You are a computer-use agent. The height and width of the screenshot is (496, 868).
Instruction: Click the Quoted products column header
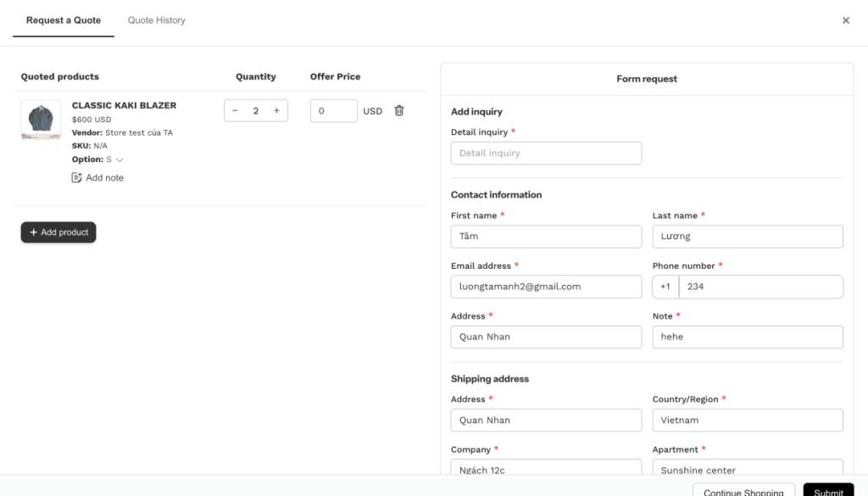[x=60, y=77]
